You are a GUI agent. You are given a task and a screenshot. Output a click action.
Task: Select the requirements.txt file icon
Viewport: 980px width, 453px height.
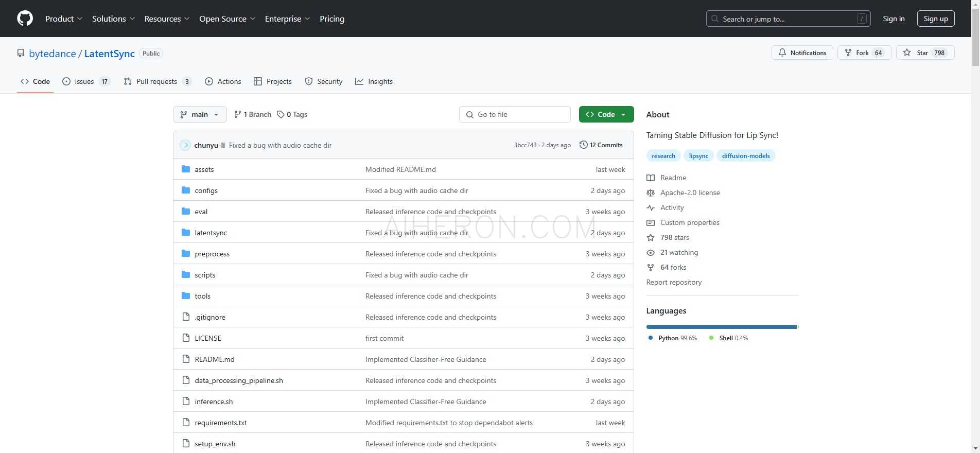tap(186, 422)
